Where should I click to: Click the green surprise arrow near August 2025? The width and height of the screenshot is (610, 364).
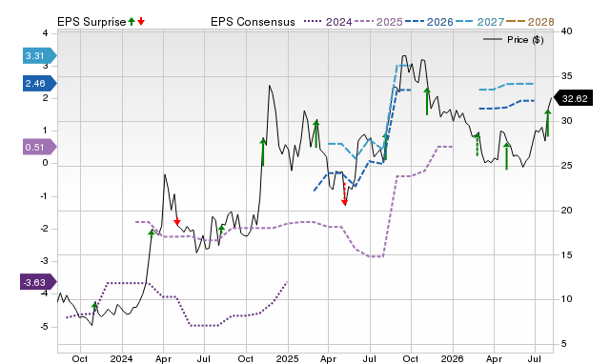[x=385, y=146]
